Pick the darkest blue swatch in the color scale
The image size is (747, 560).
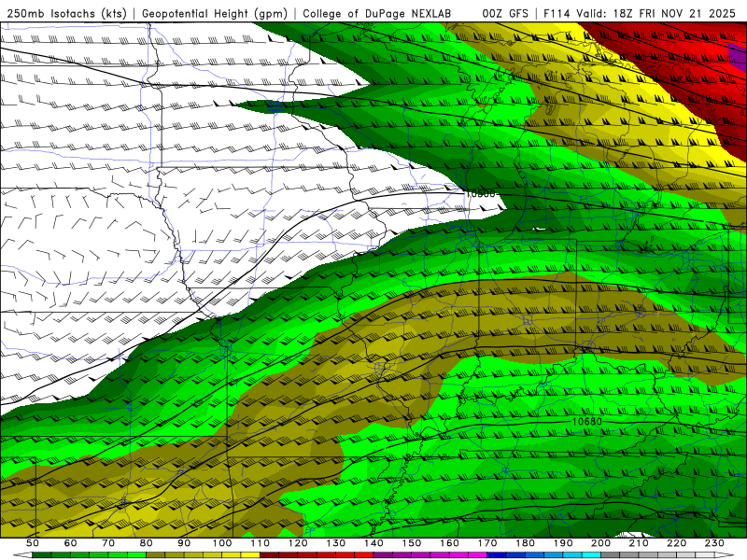tap(497, 554)
